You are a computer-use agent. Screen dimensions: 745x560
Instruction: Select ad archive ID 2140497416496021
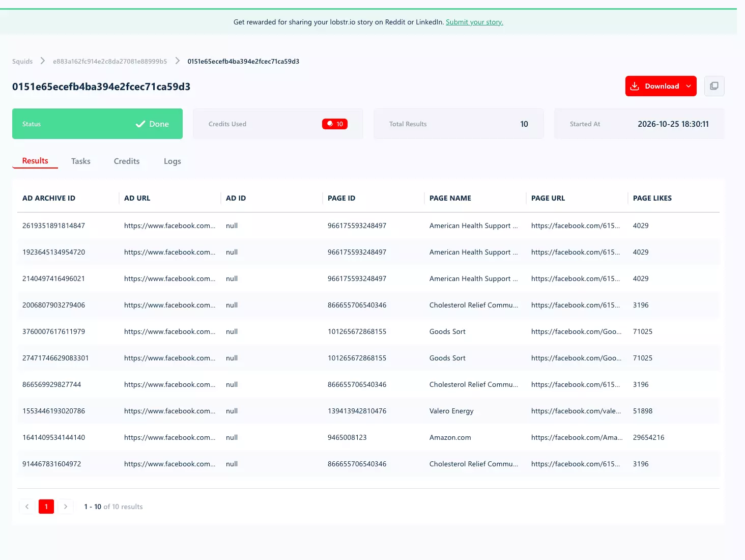pos(54,278)
